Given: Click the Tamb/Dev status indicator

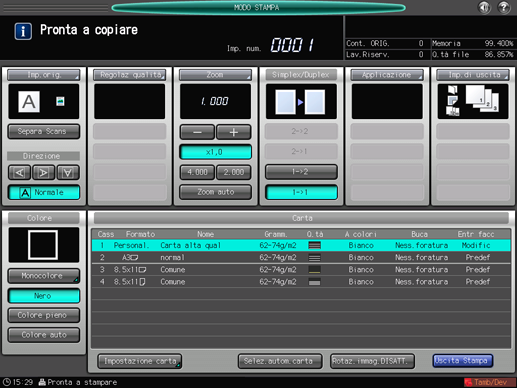Looking at the screenshot, I should click(x=490, y=382).
